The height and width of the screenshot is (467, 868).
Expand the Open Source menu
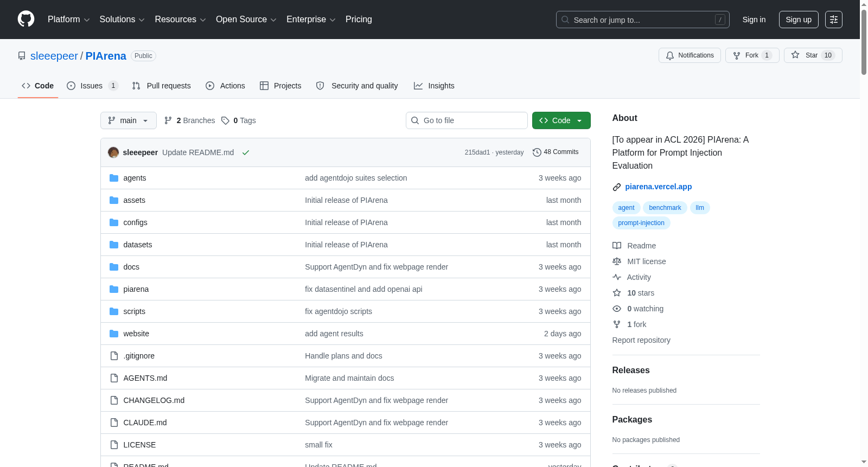point(246,20)
